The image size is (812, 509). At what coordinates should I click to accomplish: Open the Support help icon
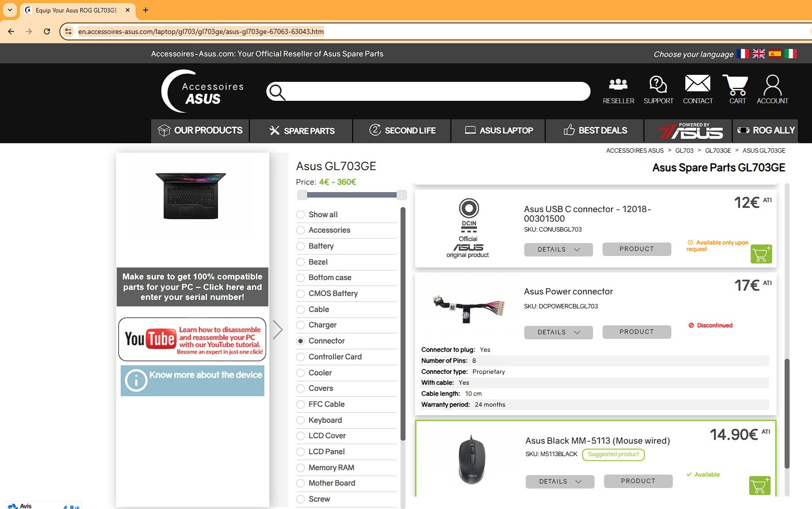pyautogui.click(x=658, y=90)
